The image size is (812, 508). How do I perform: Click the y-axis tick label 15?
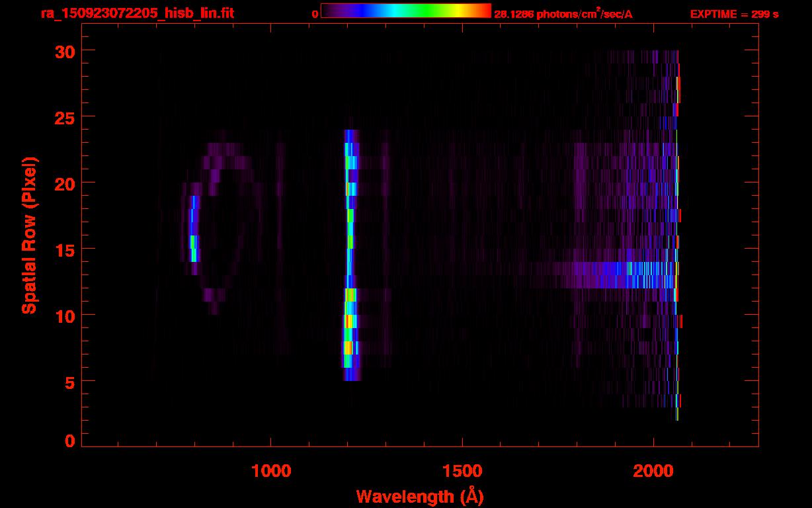(x=64, y=249)
